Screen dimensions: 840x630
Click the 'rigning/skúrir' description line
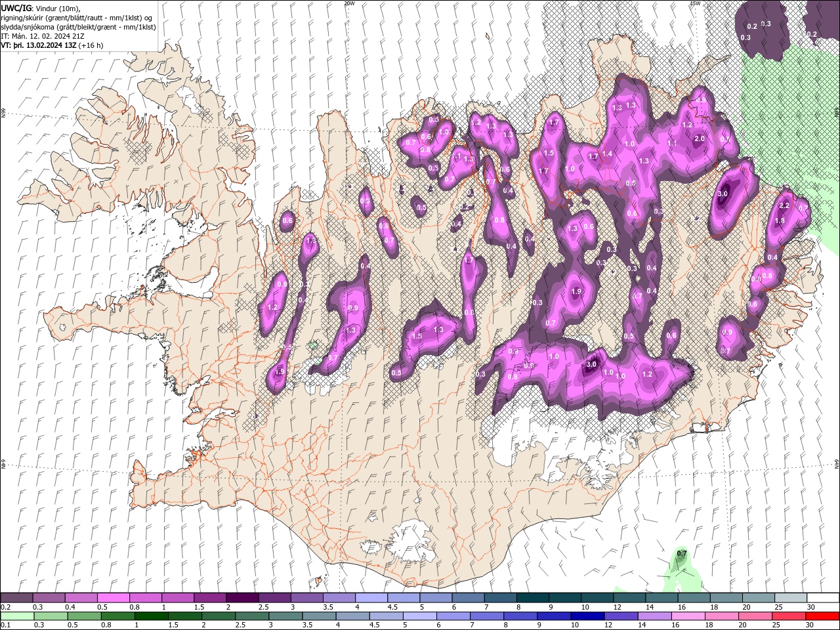(x=77, y=18)
